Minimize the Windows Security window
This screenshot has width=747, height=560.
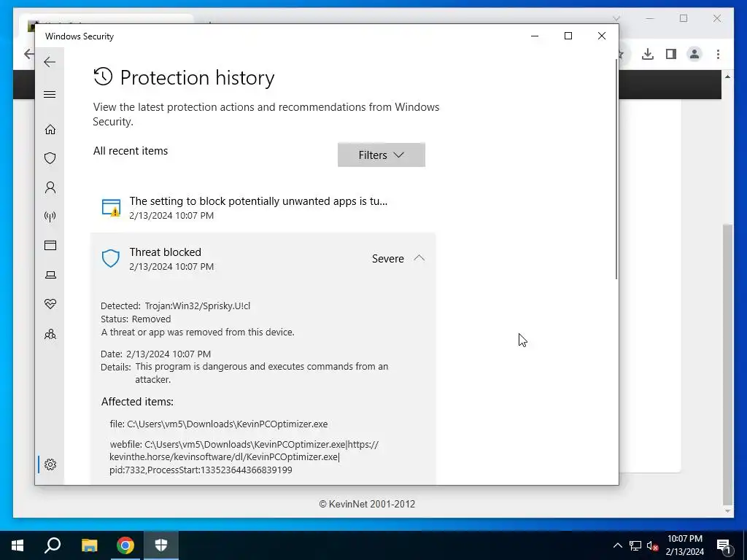(535, 36)
